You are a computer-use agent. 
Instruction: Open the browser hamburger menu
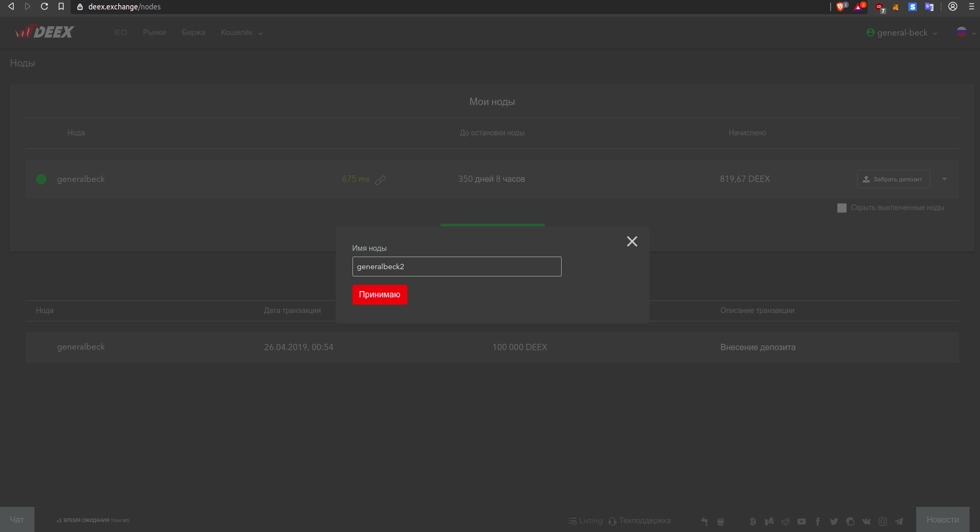point(972,6)
